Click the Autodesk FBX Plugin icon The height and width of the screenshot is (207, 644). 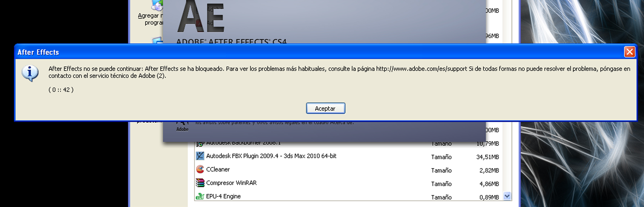pyautogui.click(x=200, y=156)
